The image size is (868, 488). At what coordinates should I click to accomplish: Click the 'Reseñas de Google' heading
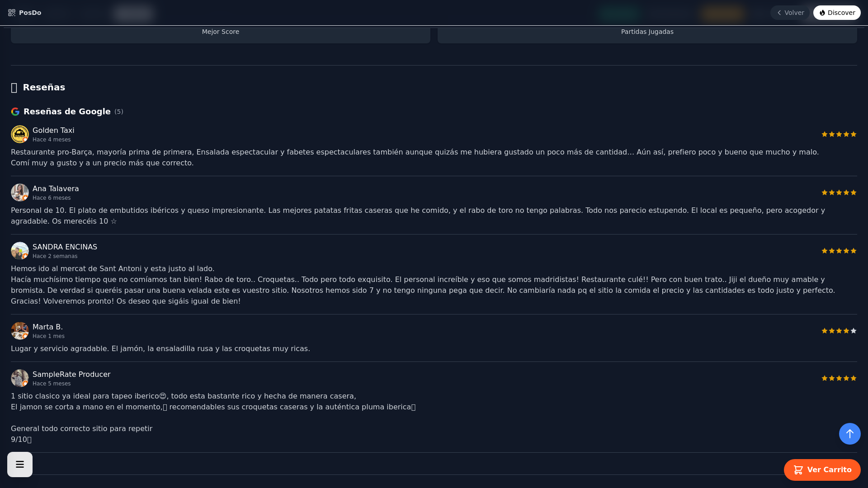(x=67, y=112)
